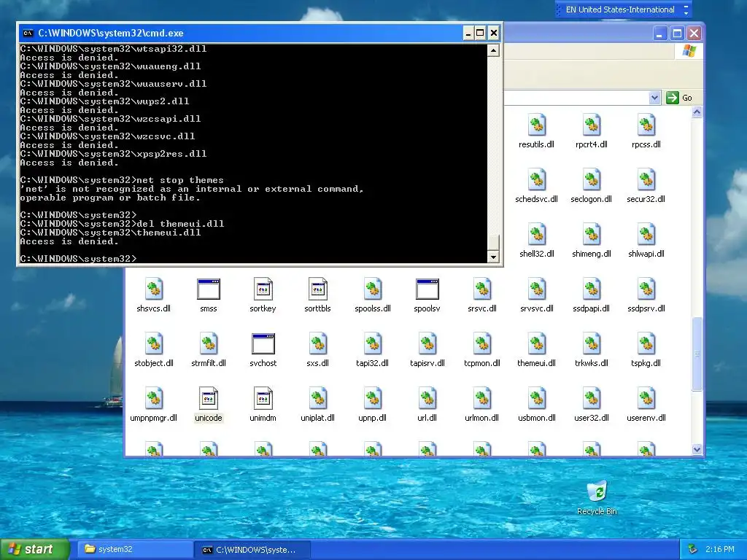Image resolution: width=747 pixels, height=560 pixels.
Task: Select the sorttbls file icon
Action: tap(318, 289)
